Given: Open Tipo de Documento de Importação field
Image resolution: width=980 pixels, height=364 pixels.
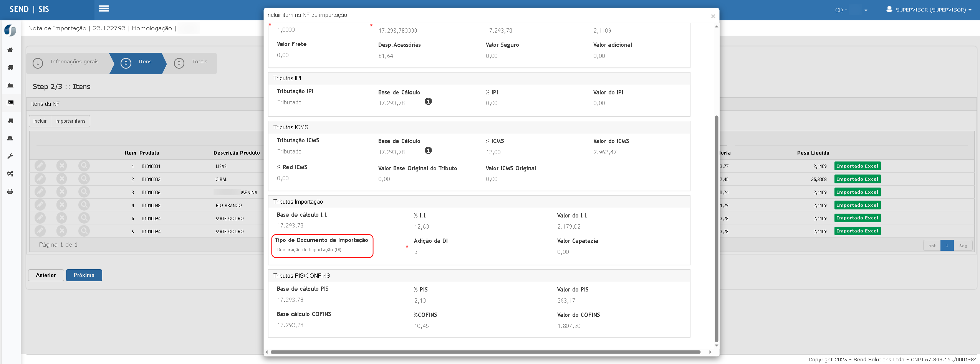Looking at the screenshot, I should tap(322, 250).
